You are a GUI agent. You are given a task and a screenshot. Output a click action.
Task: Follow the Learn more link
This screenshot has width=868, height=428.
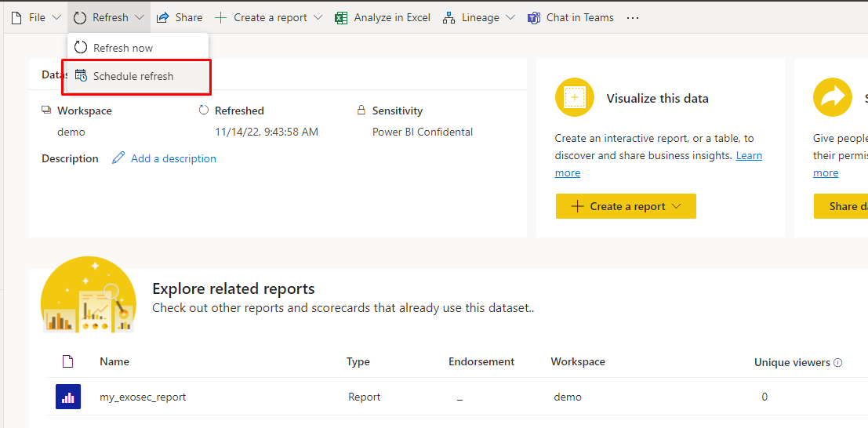pos(748,155)
